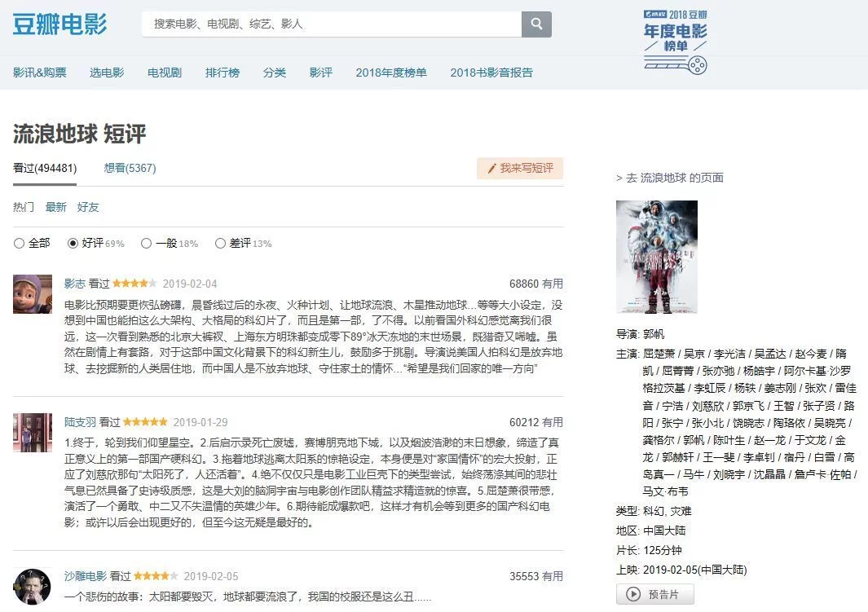Open reviewer 陆支羽's profile link
868x612 pixels.
pyautogui.click(x=80, y=422)
